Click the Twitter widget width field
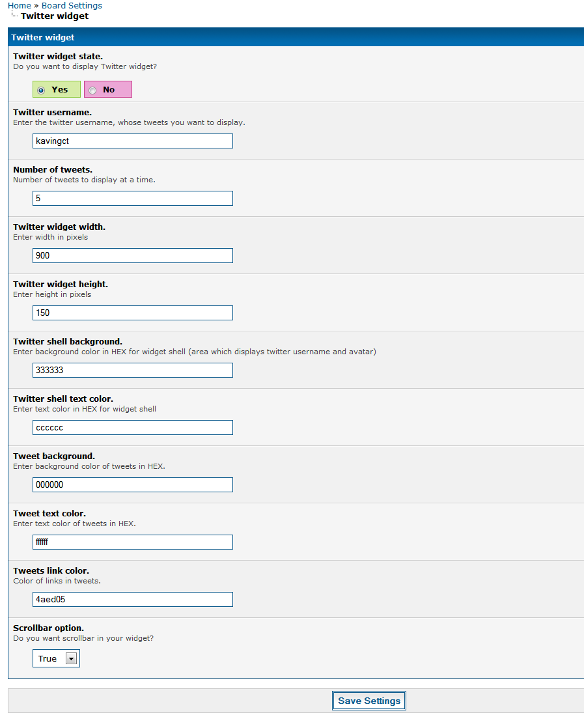584x728 pixels. (133, 255)
